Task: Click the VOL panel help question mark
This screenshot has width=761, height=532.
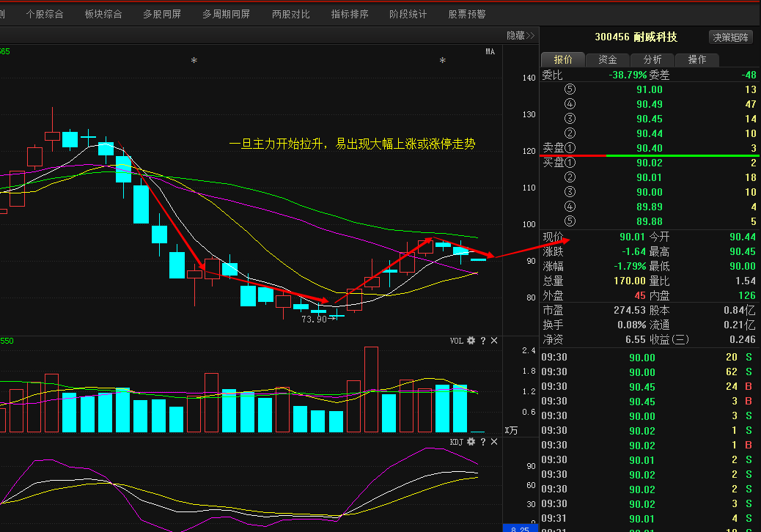Action: (x=483, y=341)
